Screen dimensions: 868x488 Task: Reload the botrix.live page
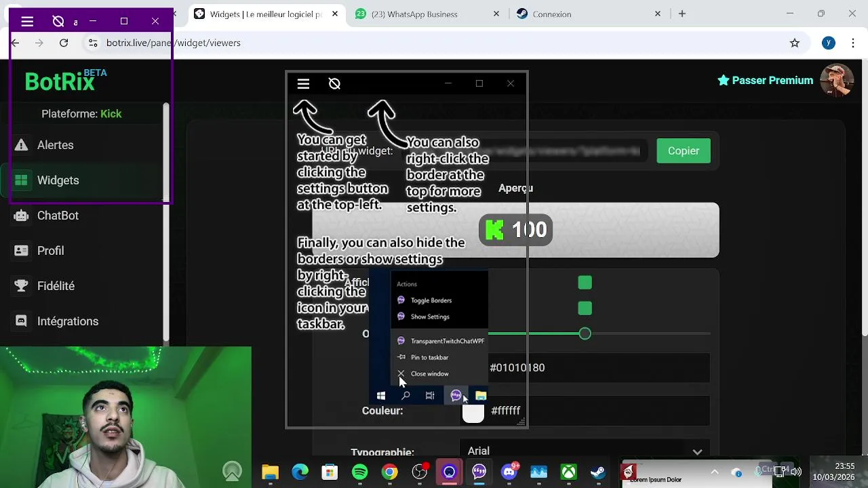[x=64, y=43]
